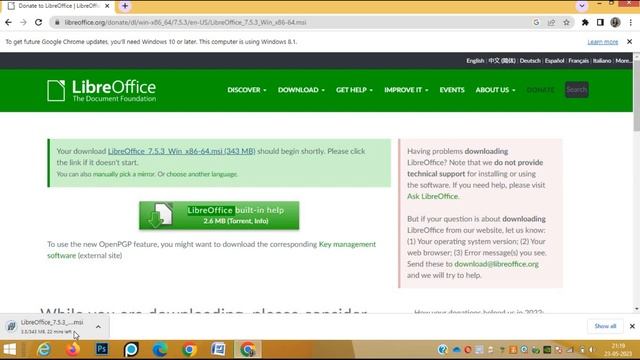The image size is (640, 360).
Task: Click the Torrent link on help button
Action: (240, 221)
